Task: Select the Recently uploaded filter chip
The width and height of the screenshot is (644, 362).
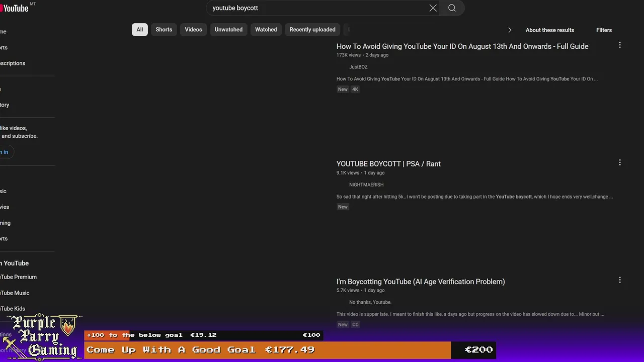Action: (x=312, y=30)
